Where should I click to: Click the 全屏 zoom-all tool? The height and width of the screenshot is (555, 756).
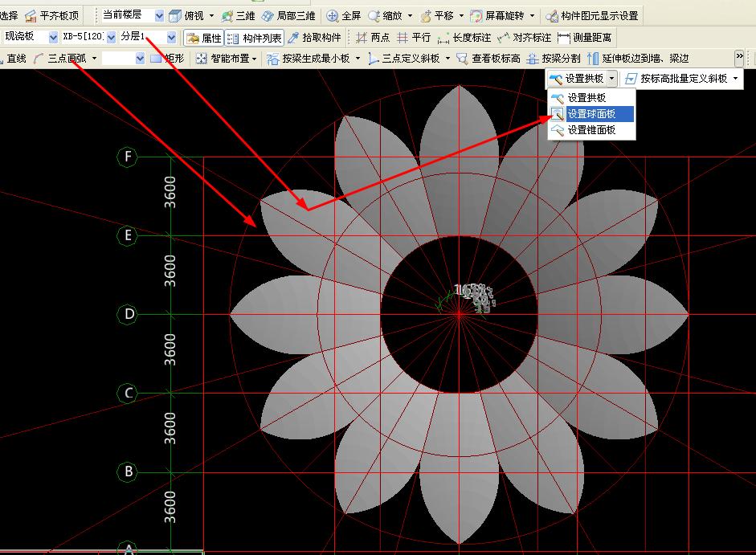343,16
